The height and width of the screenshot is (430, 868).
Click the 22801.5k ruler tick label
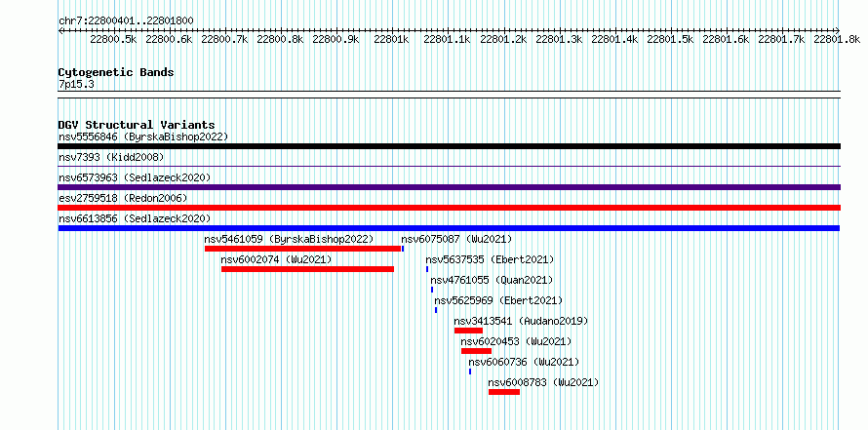point(670,39)
